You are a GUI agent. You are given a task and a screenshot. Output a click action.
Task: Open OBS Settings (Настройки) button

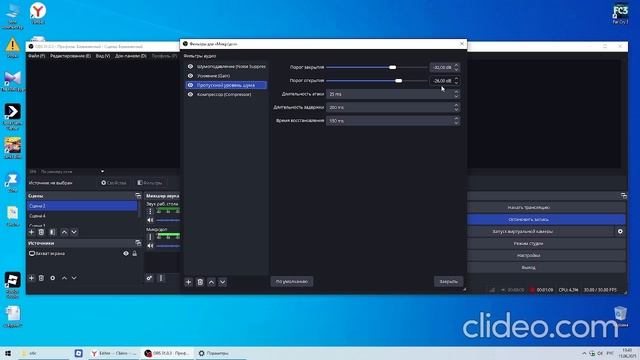546,256
